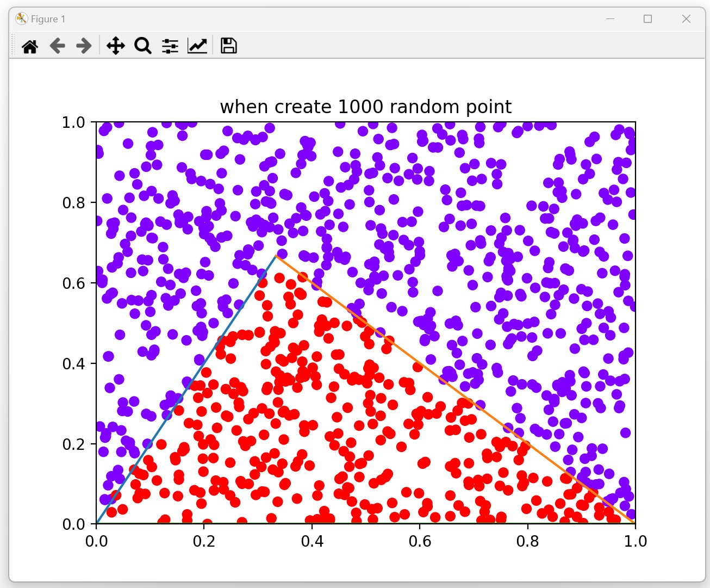
Task: Minimize the Figure 1 window
Action: click(x=610, y=19)
